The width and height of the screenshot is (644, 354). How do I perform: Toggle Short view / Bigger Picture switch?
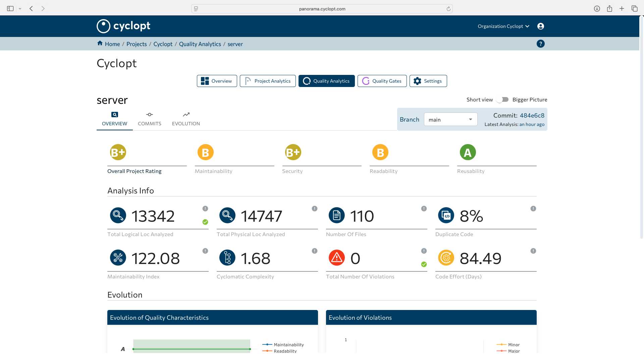pos(503,100)
